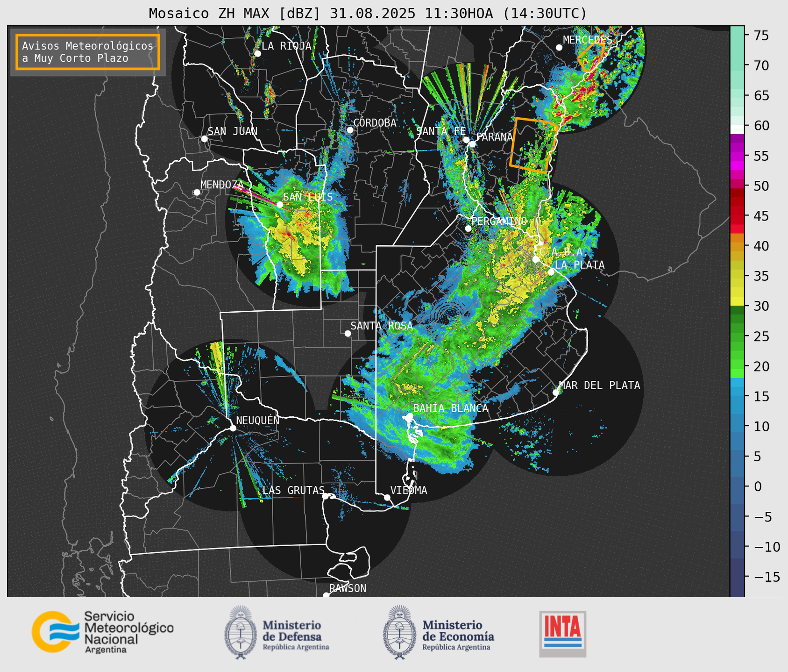The height and width of the screenshot is (672, 788).
Task: Click the Avisos Meteorológicos a Muy Corto Plazo legend box
Action: [x=88, y=52]
